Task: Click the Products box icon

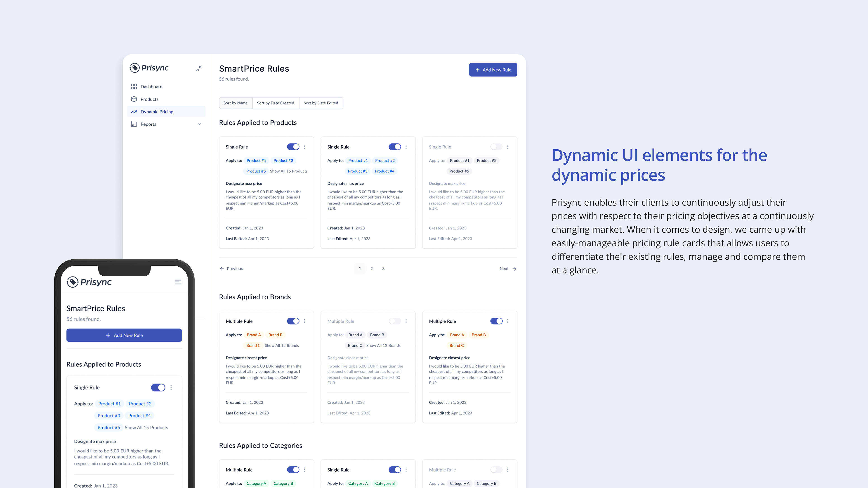Action: (134, 99)
